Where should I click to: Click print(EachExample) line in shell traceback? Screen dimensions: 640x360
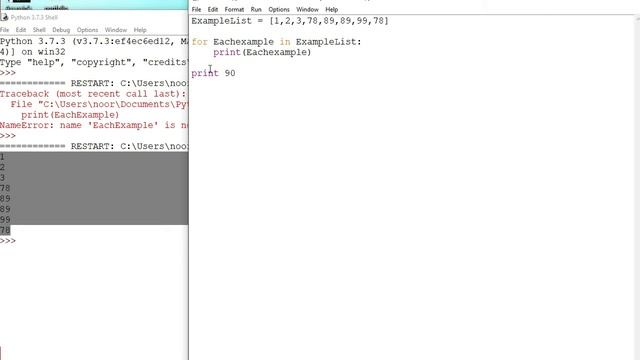70,115
